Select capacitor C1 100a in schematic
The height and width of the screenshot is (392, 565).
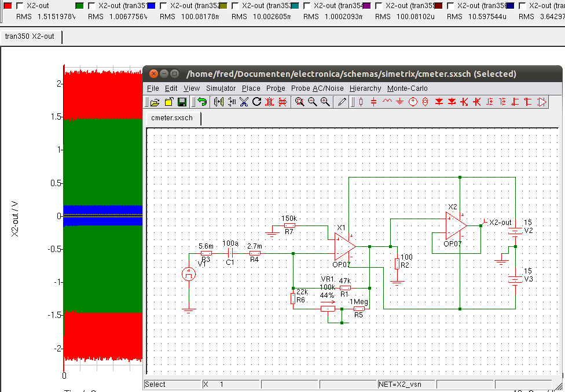pyautogui.click(x=230, y=253)
